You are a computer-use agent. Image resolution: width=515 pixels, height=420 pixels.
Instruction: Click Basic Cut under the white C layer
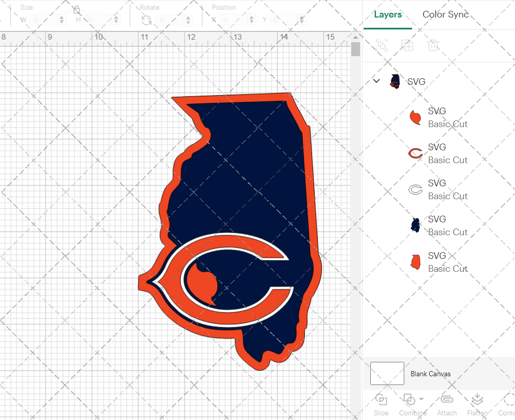[x=448, y=196]
